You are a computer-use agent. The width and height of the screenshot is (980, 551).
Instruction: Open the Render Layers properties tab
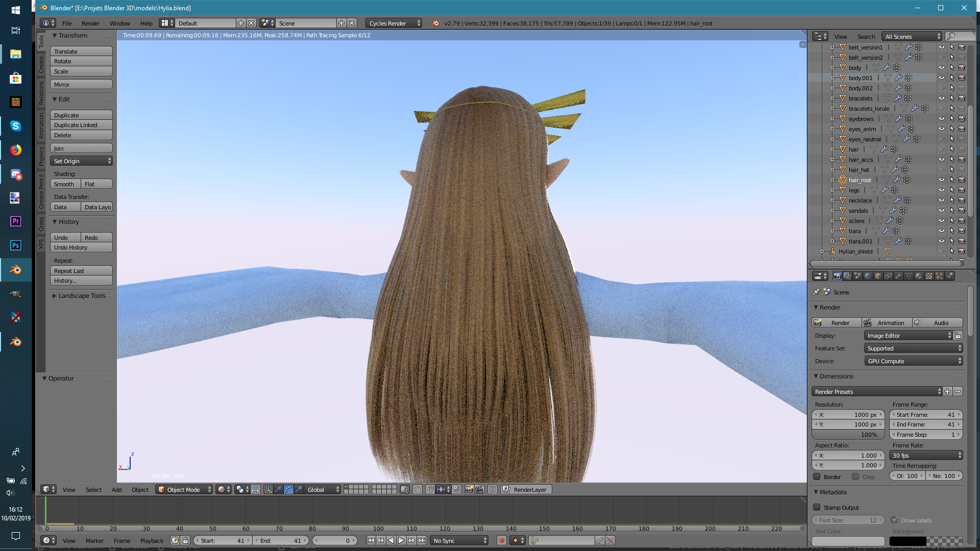[x=847, y=276]
